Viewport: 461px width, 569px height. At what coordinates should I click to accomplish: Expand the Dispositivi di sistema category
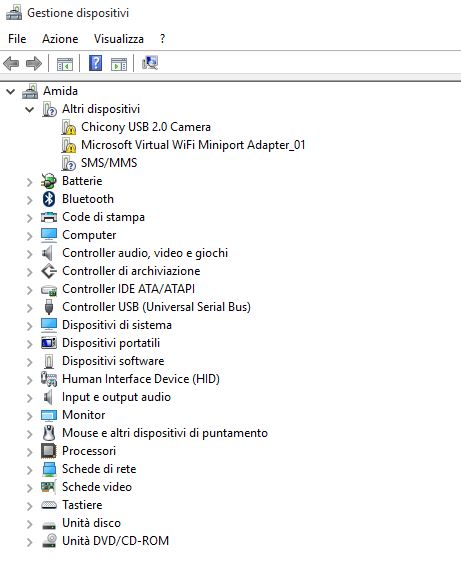30,326
